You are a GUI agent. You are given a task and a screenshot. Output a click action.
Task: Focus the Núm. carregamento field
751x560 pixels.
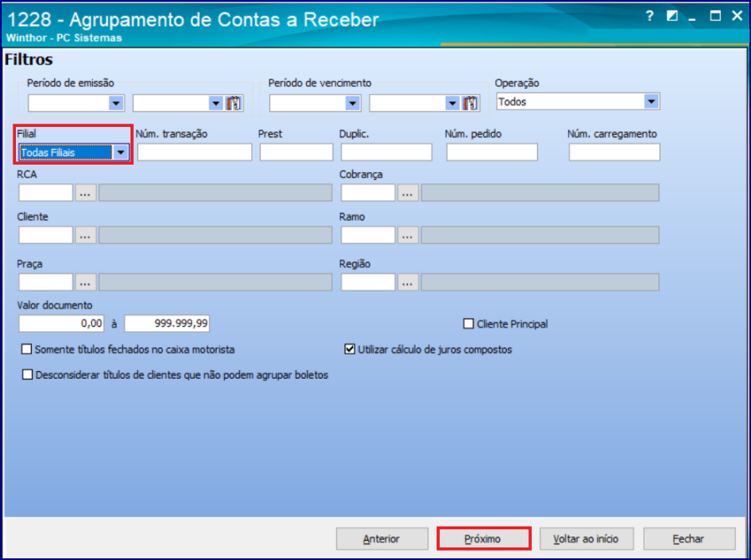point(614,152)
